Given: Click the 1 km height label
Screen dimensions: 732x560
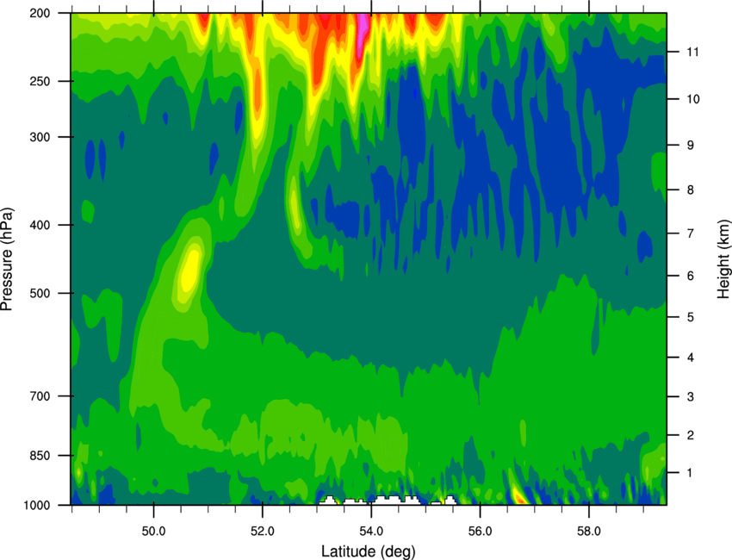Looking at the screenshot, I should pos(690,473).
